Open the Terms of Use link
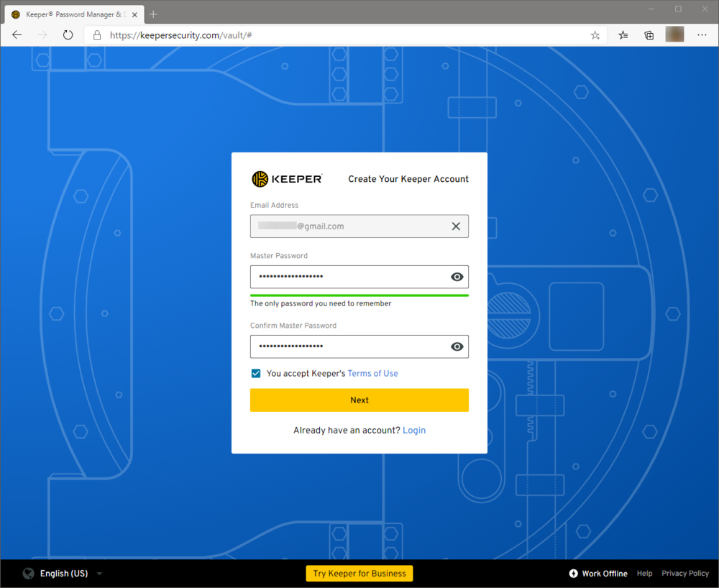This screenshot has width=719, height=588. 372,373
